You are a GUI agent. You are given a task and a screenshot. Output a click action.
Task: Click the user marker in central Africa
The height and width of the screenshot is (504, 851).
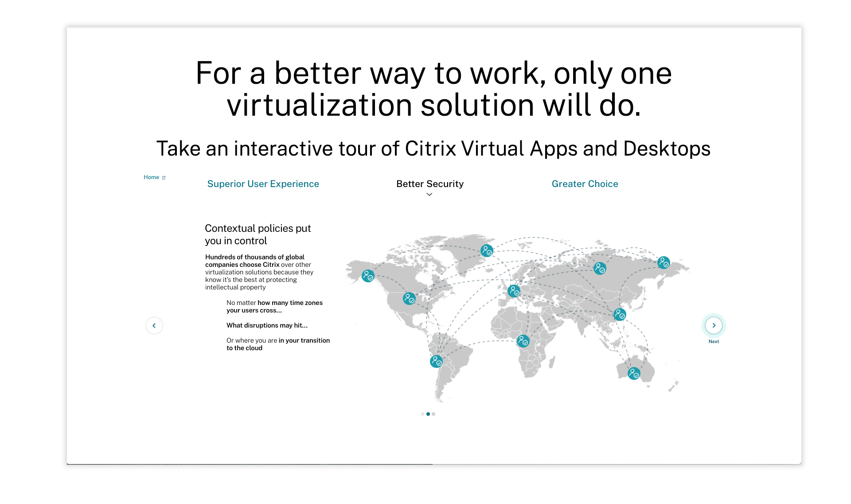(x=523, y=341)
